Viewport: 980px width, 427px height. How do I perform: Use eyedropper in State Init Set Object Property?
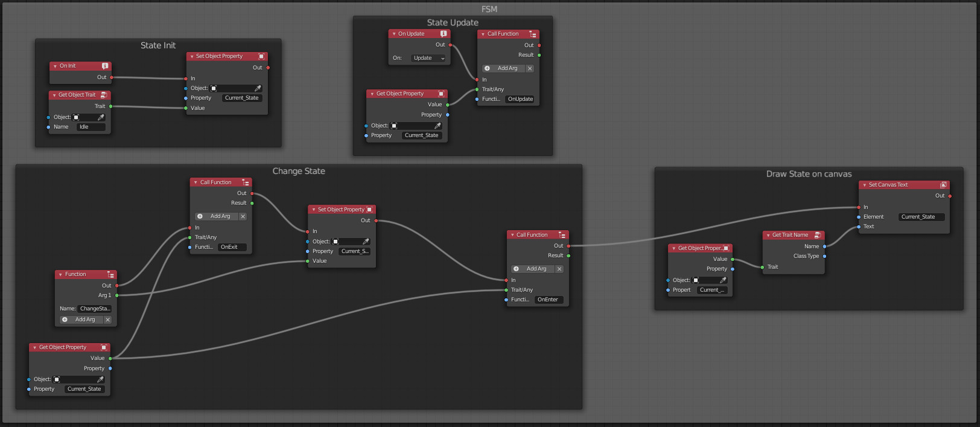coord(258,88)
